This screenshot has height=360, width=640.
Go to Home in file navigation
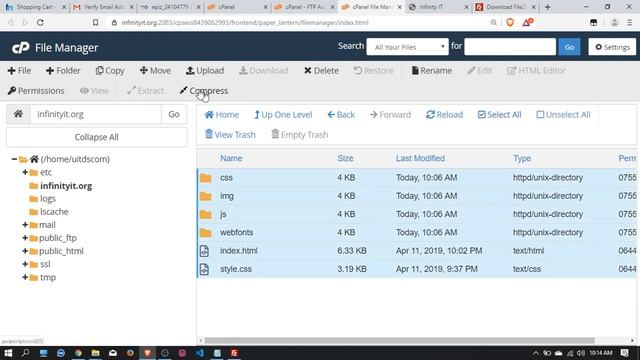click(222, 115)
